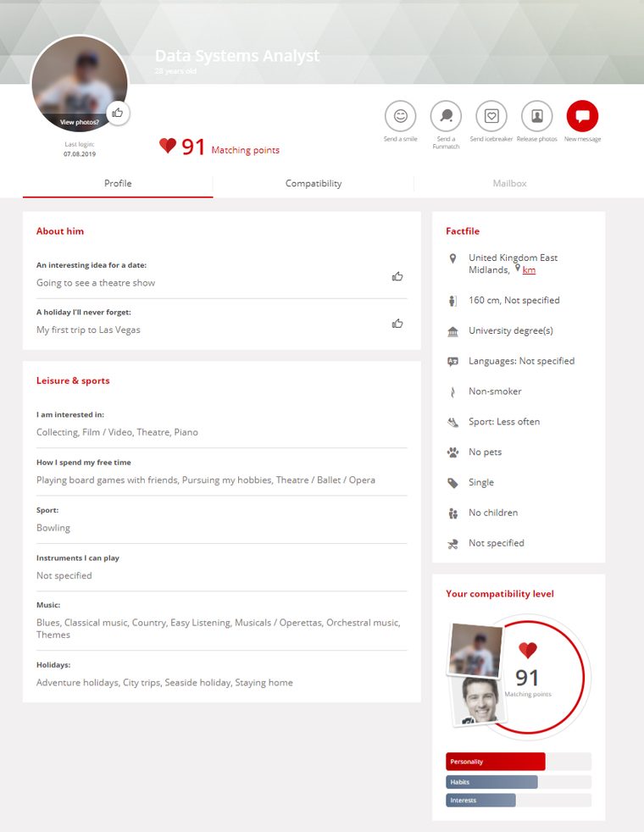Click the 'About him' section heading
This screenshot has height=832, width=644.
(60, 230)
